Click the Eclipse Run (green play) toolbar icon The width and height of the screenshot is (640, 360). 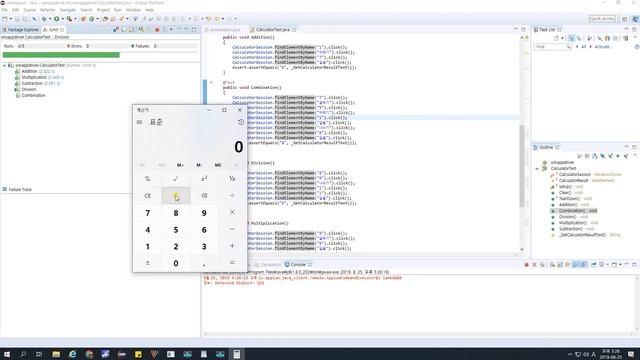[57, 19]
